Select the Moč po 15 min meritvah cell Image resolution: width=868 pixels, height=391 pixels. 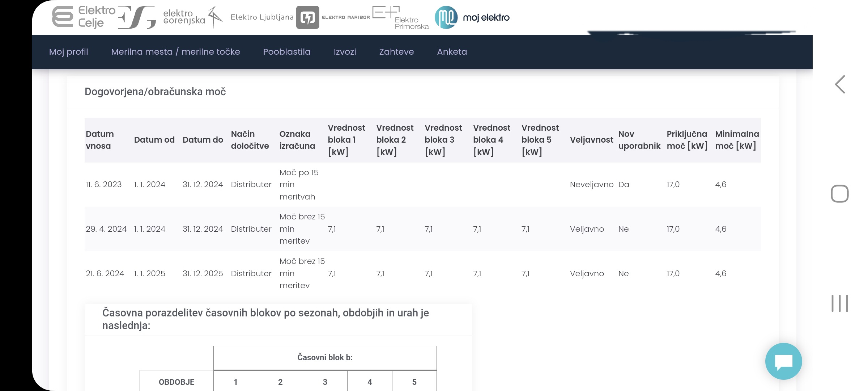coord(299,185)
